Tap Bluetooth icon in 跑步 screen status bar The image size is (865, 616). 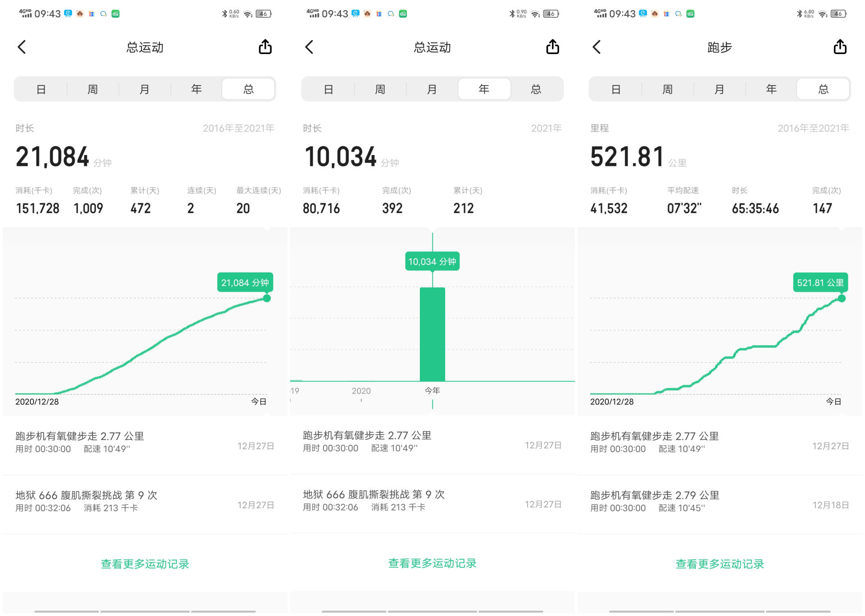click(x=799, y=14)
